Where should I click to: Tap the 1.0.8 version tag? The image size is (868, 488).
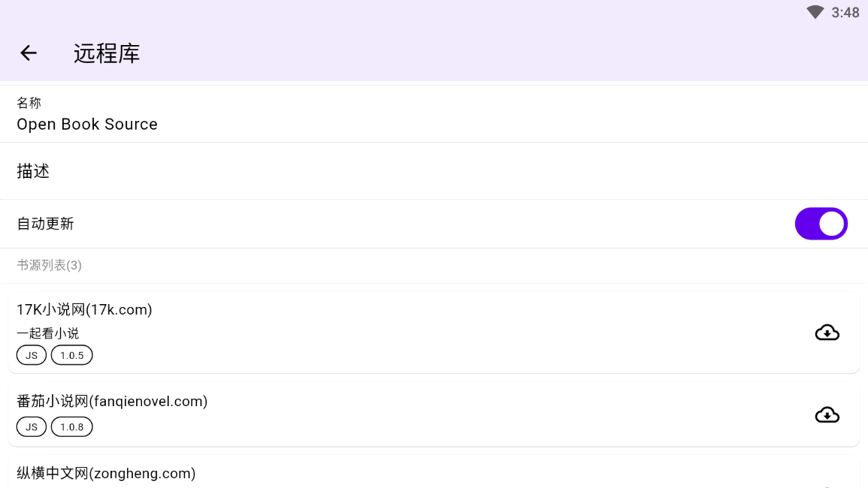tap(72, 427)
